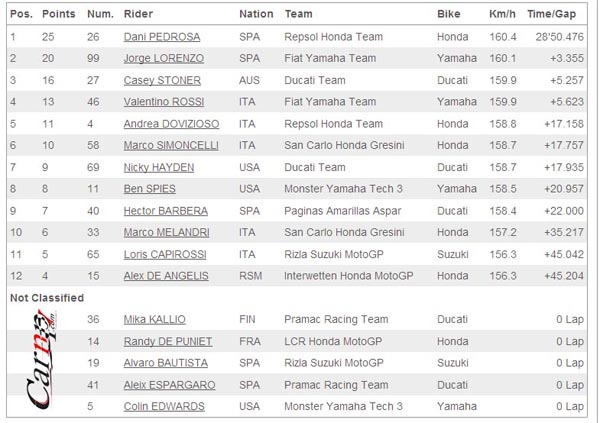Viewport: 600px width, 423px height.
Task: Open Aleix ESPARGARO rider link
Action: click(x=169, y=385)
